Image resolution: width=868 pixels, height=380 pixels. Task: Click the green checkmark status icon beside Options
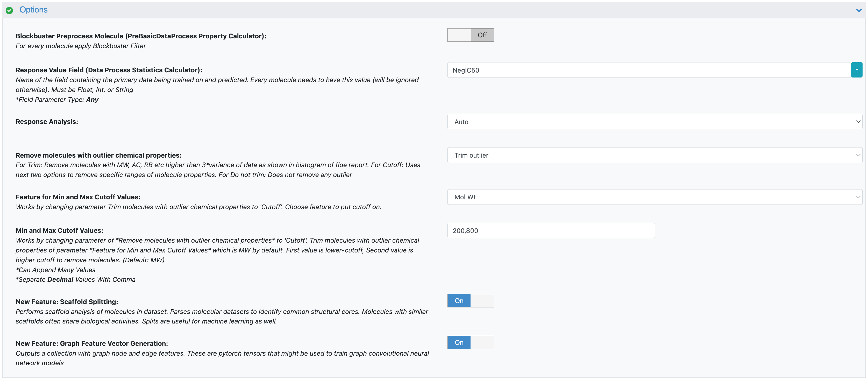9,10
